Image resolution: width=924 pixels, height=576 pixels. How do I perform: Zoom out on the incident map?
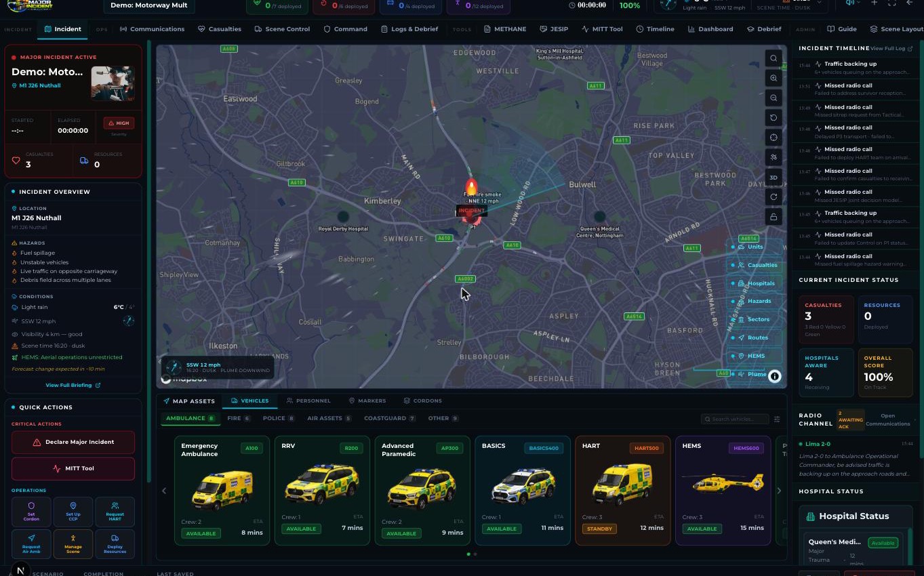(x=774, y=98)
